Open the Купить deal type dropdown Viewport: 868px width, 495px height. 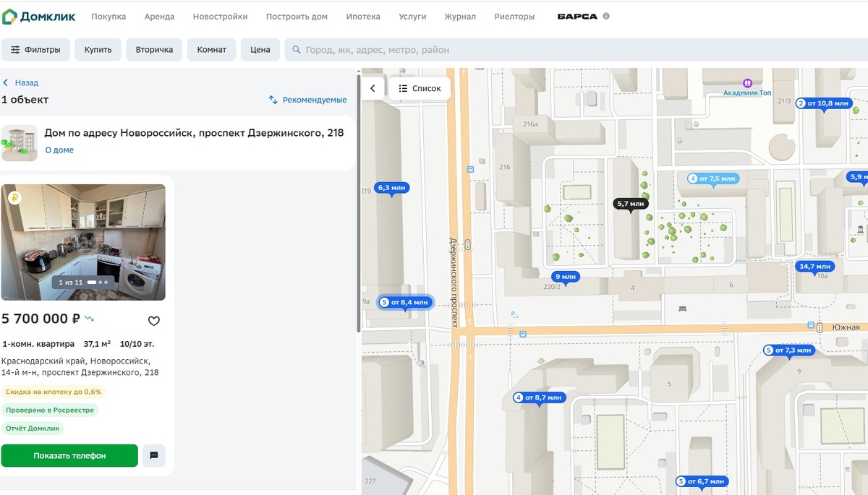[x=98, y=50]
